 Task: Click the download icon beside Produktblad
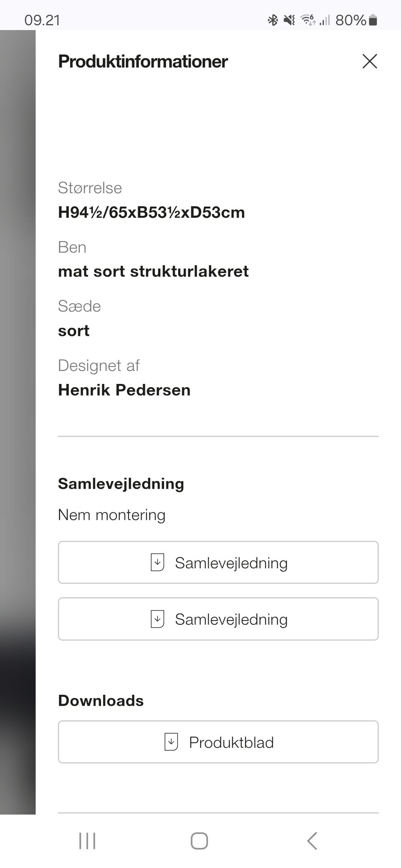click(171, 742)
